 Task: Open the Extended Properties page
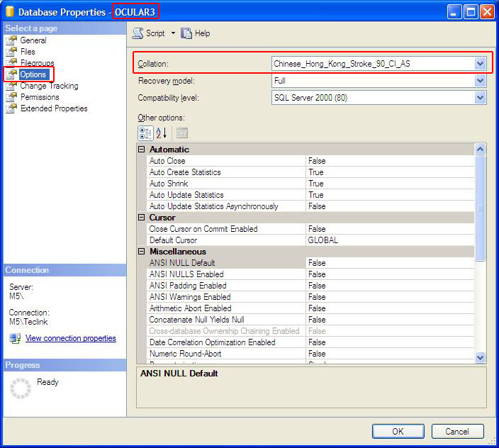pos(54,108)
